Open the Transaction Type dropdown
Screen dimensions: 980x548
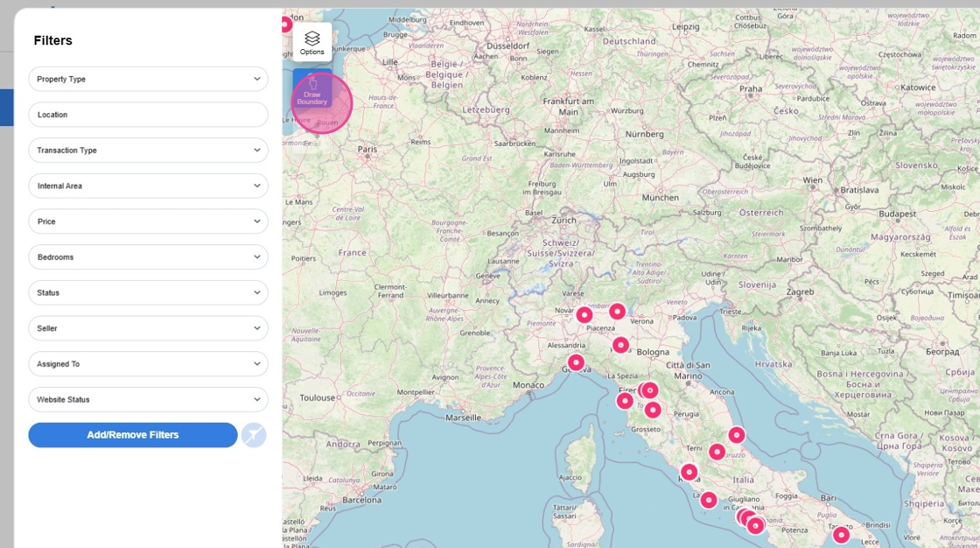click(148, 151)
